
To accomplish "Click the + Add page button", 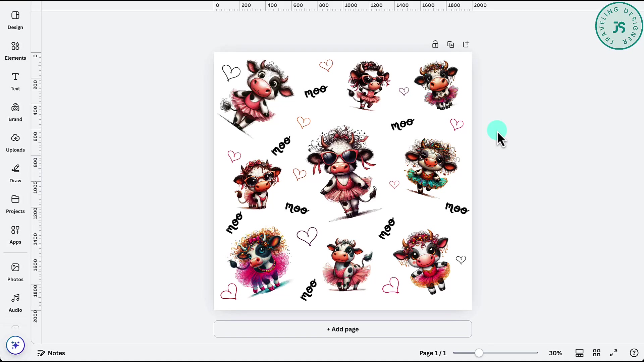I will coord(342,329).
